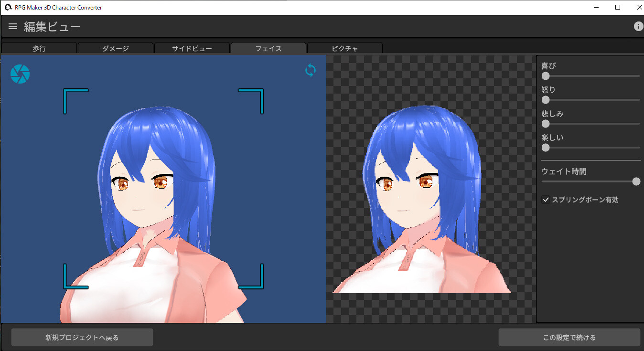The width and height of the screenshot is (644, 351).
Task: Disable spring bones via its checkbox
Action: point(546,200)
